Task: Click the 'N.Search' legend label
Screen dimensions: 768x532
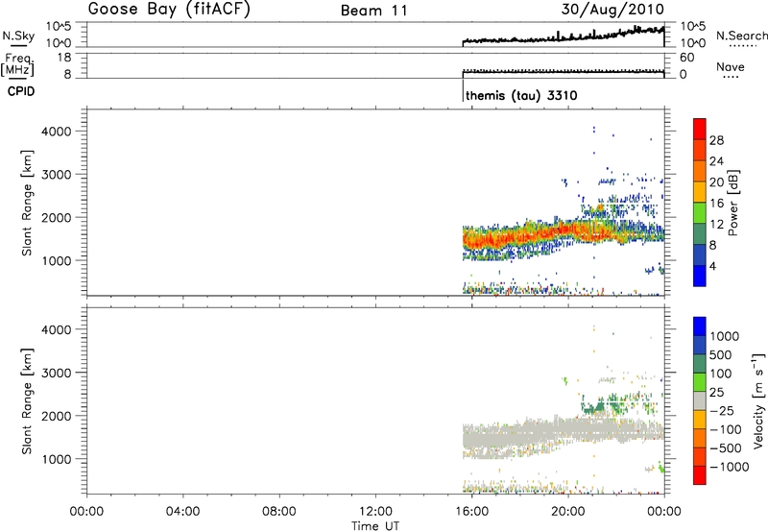Action: [x=741, y=36]
